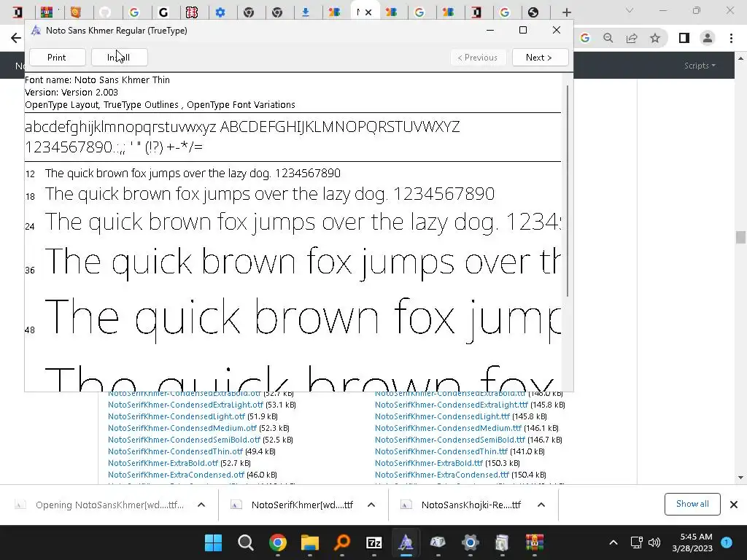This screenshot has height=560, width=747.
Task: Click the font viewer vertical scrollbar
Action: coord(568,190)
